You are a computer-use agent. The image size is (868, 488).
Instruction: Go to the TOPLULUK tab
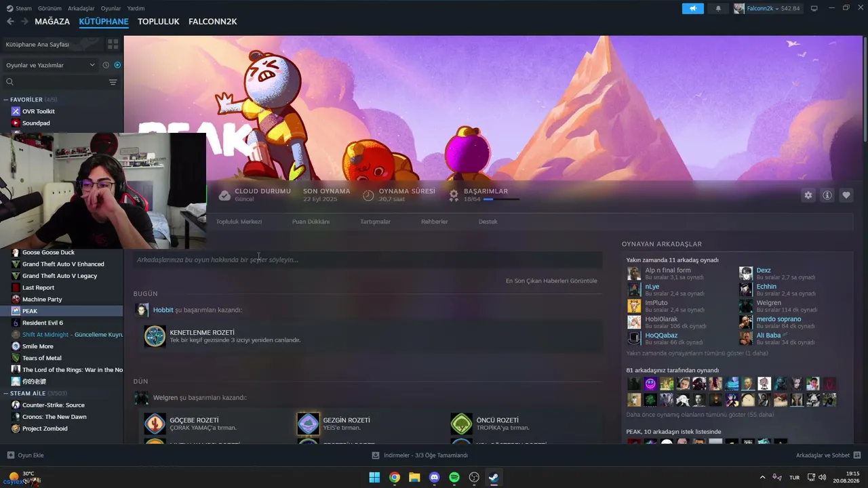(158, 22)
